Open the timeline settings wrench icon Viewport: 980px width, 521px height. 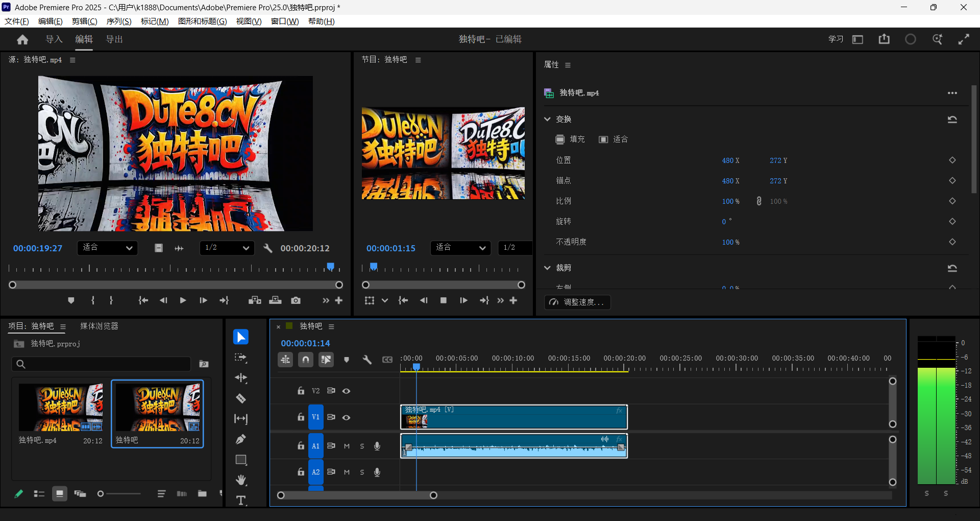[x=367, y=360]
